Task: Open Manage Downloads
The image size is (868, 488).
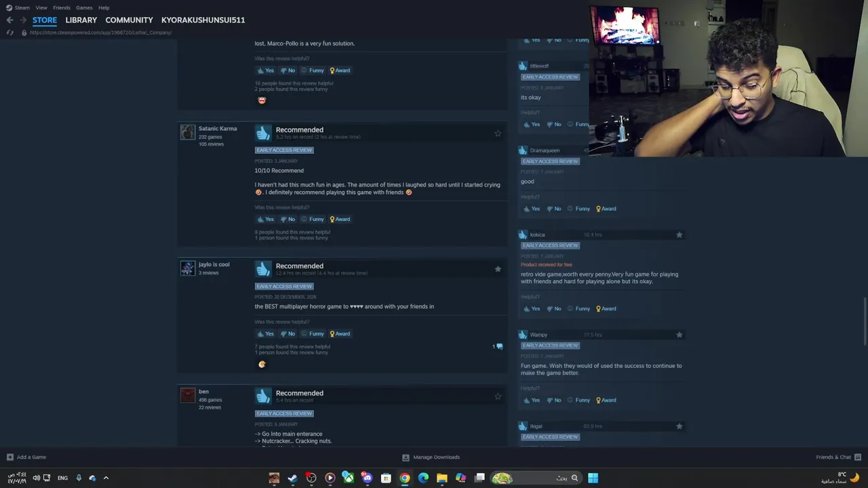Action: pyautogui.click(x=431, y=457)
